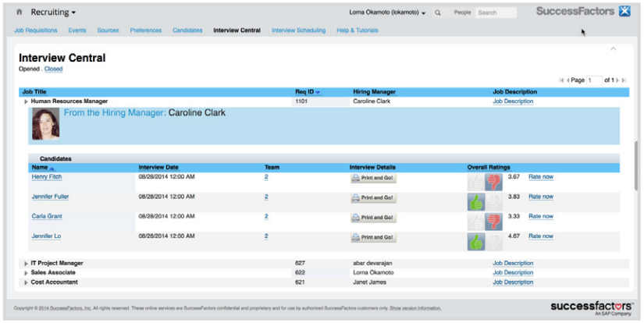Click red thumbs-down for Carla Grant

coord(493,221)
